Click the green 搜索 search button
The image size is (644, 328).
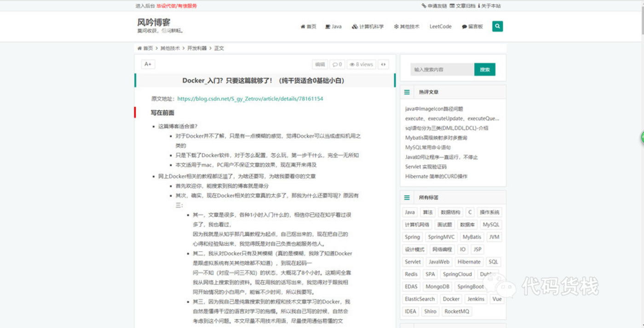(485, 69)
